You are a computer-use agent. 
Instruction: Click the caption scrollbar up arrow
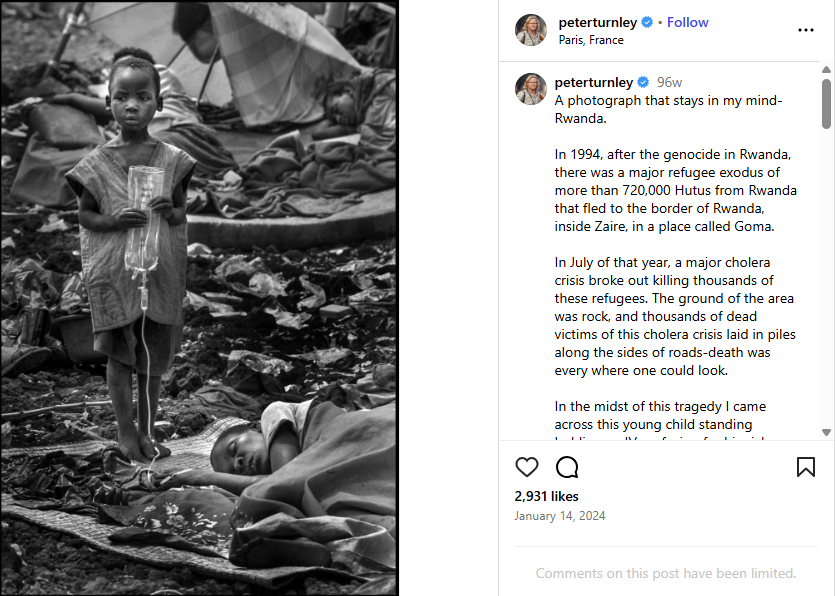tap(826, 70)
